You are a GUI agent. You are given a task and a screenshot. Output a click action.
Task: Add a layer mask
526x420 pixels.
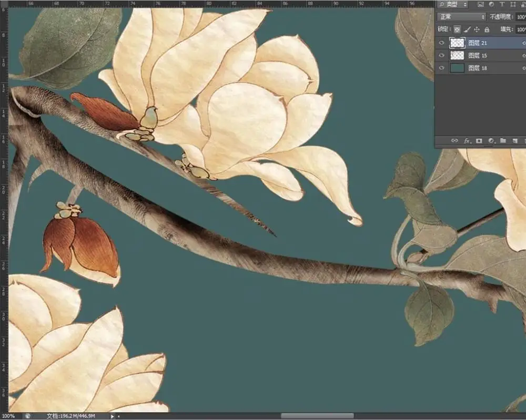(x=479, y=141)
